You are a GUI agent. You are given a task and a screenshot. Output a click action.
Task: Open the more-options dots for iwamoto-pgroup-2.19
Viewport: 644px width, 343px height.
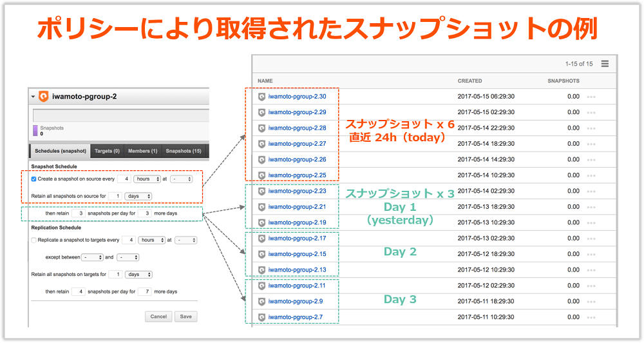(591, 223)
